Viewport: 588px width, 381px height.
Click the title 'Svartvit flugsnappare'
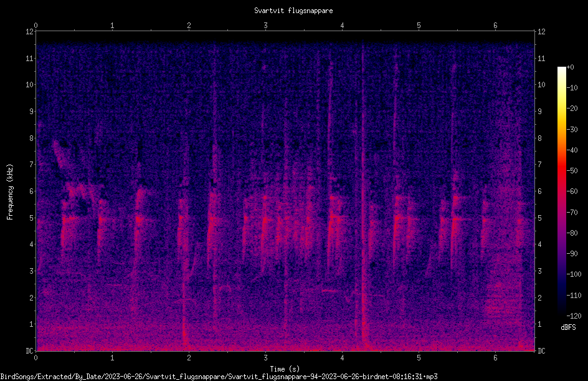click(293, 11)
